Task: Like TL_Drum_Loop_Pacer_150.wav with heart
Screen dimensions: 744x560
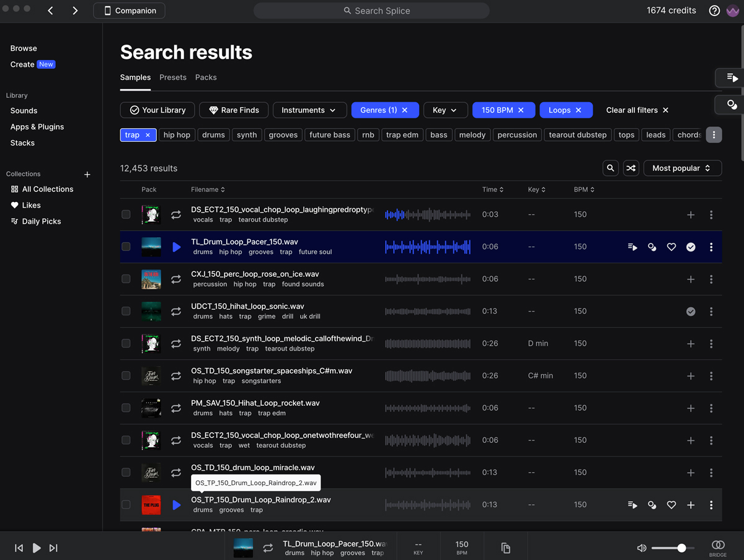Action: pyautogui.click(x=671, y=247)
